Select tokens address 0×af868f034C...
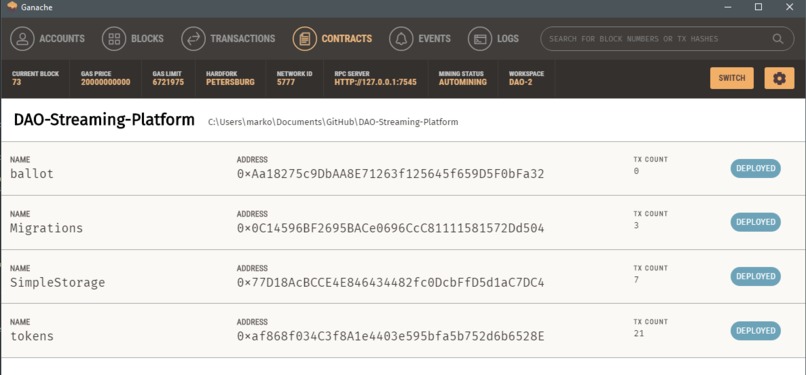This screenshot has height=375, width=806. point(391,336)
